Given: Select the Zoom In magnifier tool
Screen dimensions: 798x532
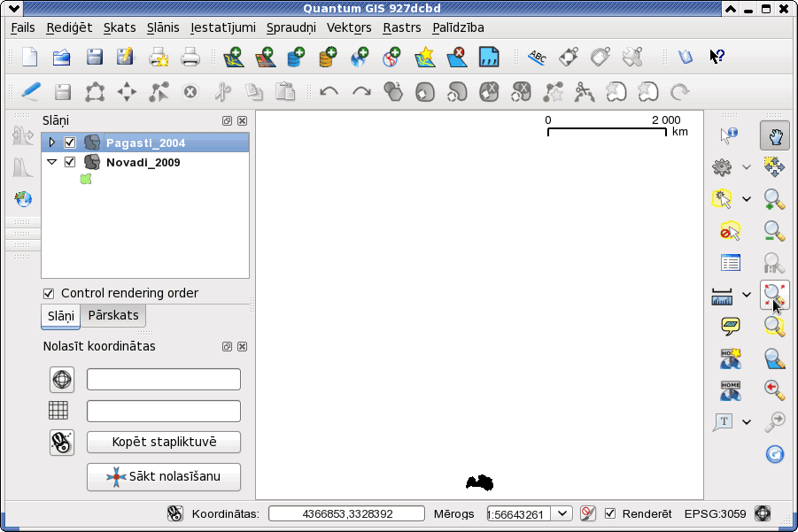Looking at the screenshot, I should coord(774,199).
